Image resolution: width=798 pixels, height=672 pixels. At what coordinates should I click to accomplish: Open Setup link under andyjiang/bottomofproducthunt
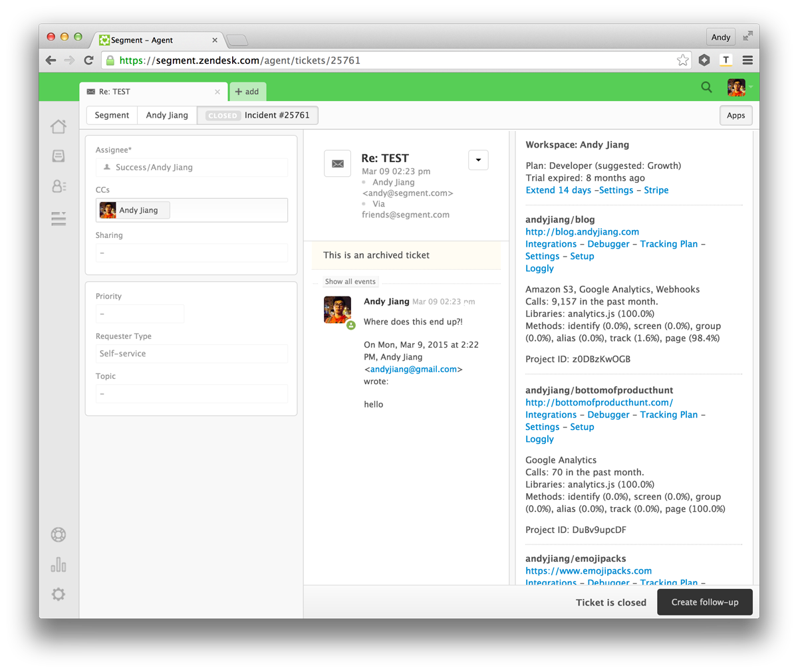click(582, 427)
